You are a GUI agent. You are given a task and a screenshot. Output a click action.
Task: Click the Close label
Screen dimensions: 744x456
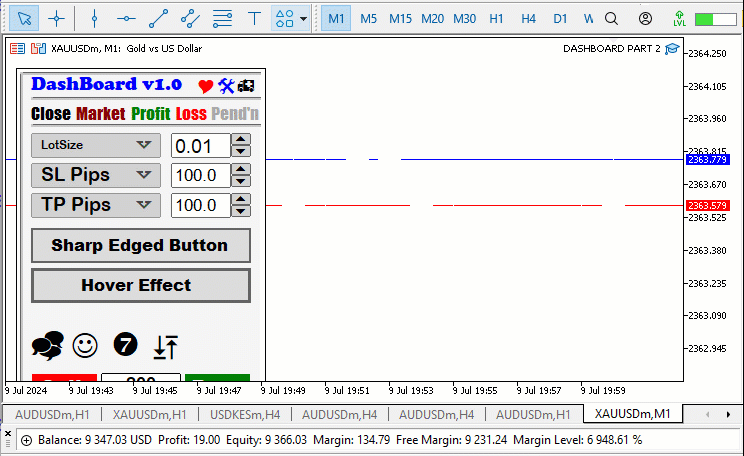[x=51, y=114]
